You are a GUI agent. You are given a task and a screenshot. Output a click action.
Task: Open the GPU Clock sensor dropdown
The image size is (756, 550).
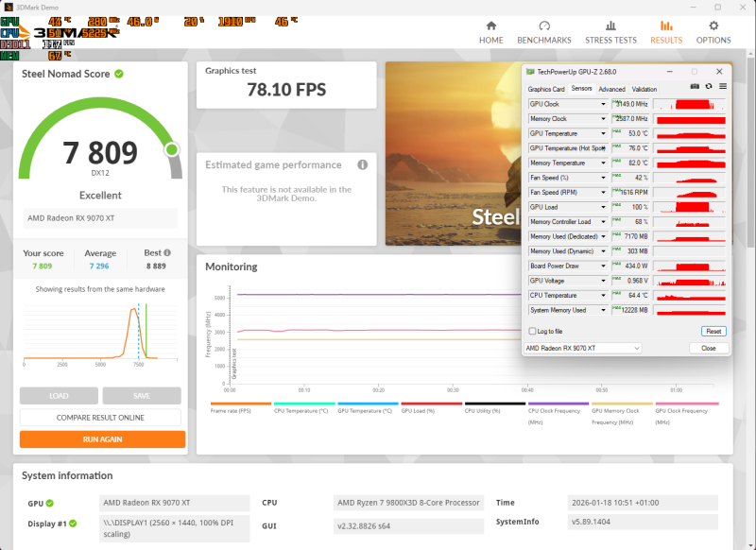[603, 104]
